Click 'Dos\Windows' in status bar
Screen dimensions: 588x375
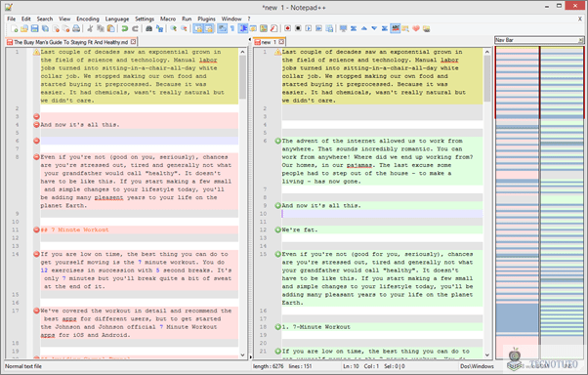pyautogui.click(x=477, y=366)
